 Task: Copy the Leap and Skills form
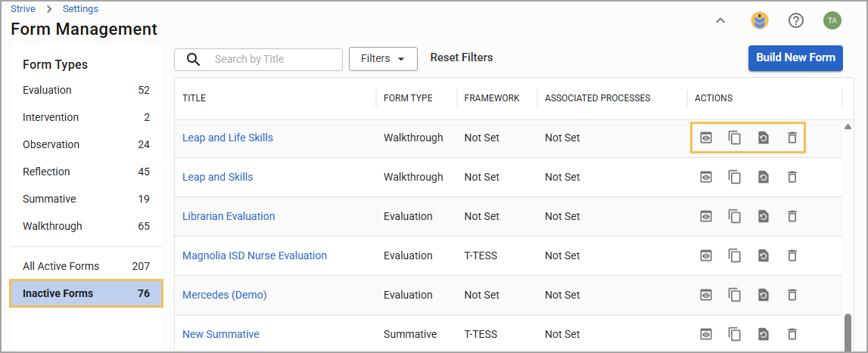[735, 177]
